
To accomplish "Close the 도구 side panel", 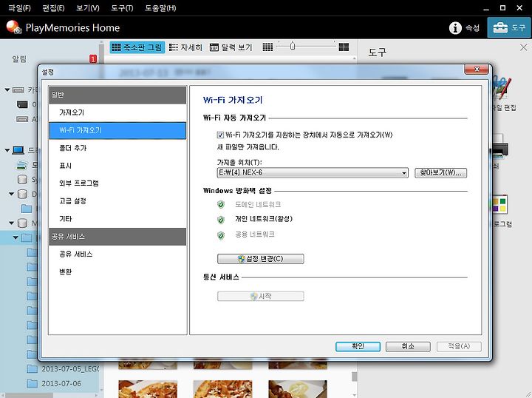I will 524,47.
